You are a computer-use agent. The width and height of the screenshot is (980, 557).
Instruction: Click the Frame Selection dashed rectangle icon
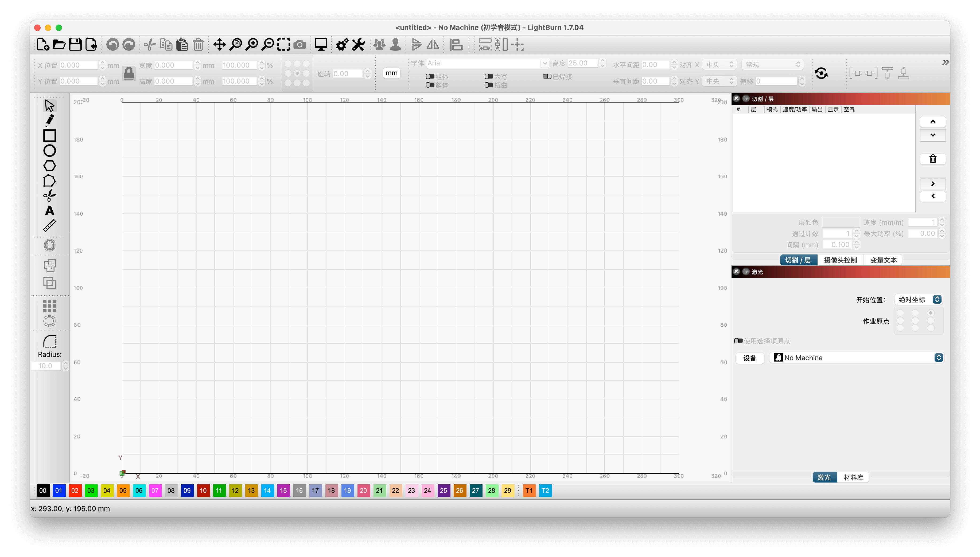283,45
